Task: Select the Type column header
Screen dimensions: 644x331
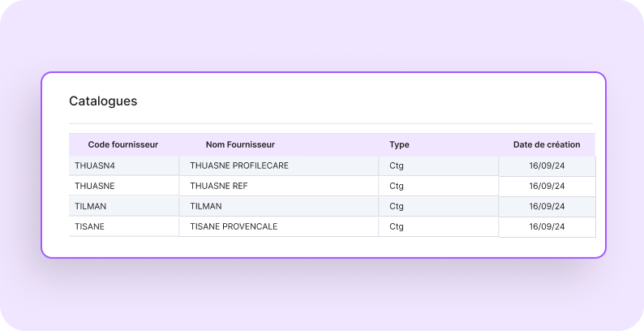Action: (x=399, y=144)
